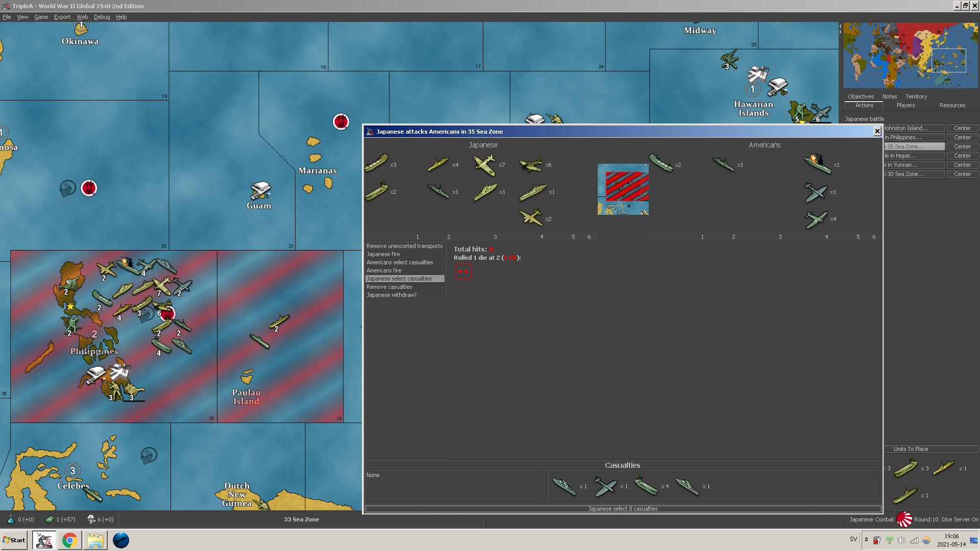The image size is (980, 551).
Task: Open the Game menu
Action: [41, 17]
